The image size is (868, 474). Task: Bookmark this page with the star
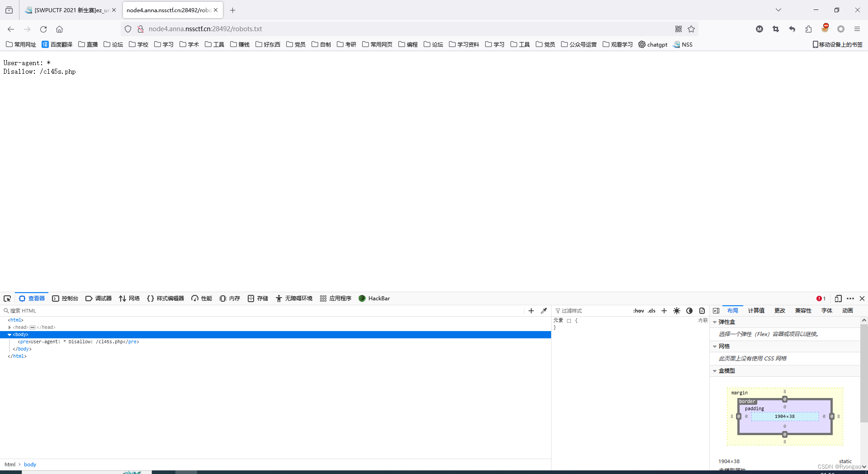click(x=691, y=29)
